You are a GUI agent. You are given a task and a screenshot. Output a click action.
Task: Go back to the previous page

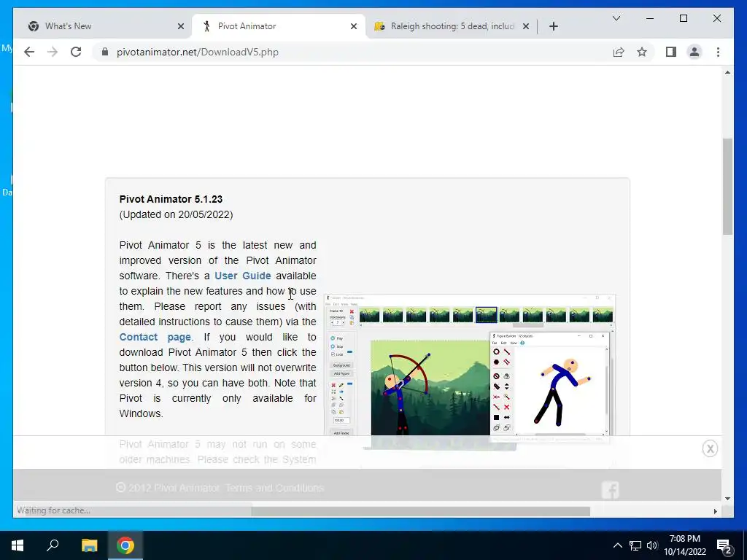tap(29, 52)
